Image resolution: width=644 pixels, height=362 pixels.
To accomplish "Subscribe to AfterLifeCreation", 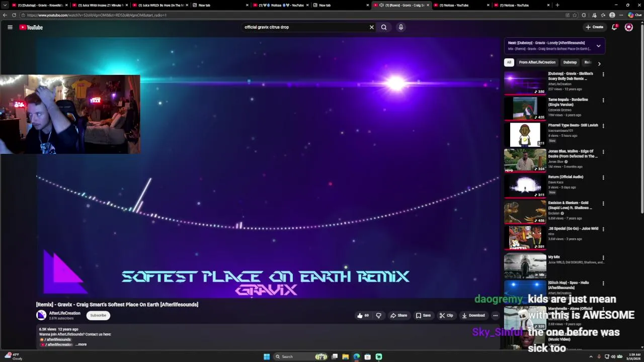I will [x=98, y=315].
